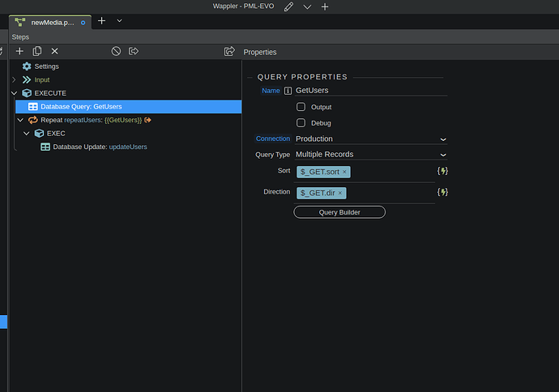
Task: Click the $_GET.dir tag text
Action: tap(318, 193)
